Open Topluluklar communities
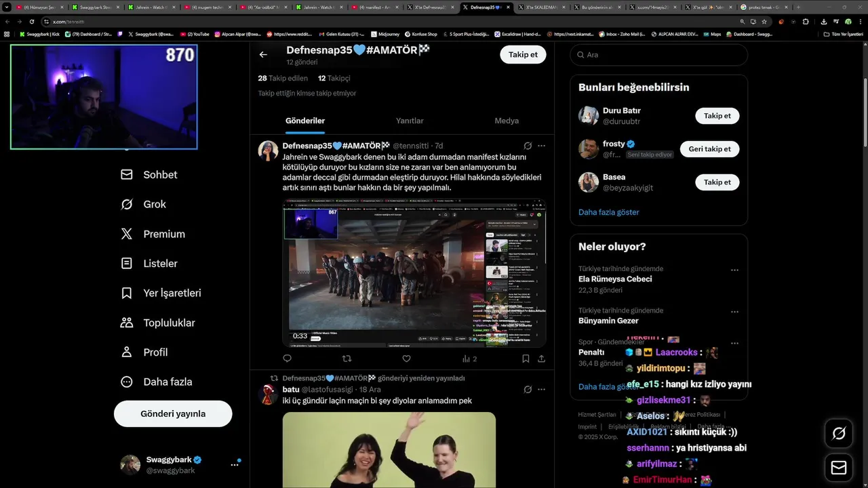868x488 pixels. click(157, 323)
